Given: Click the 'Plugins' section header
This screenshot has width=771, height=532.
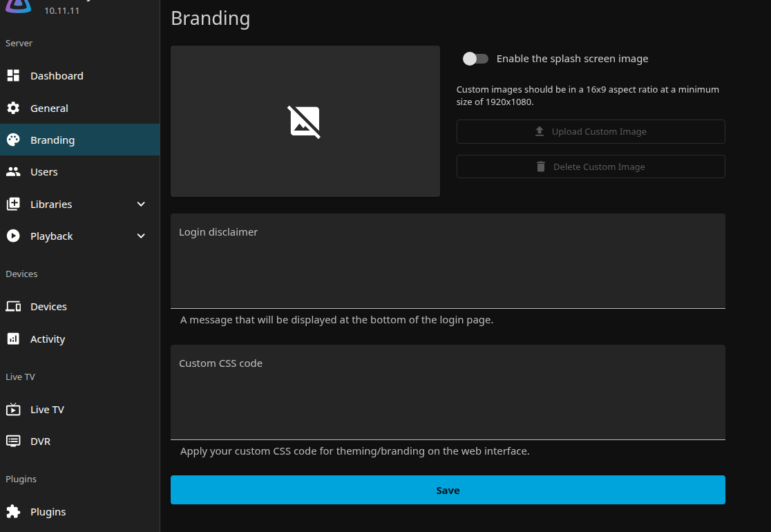Looking at the screenshot, I should (x=21, y=479).
